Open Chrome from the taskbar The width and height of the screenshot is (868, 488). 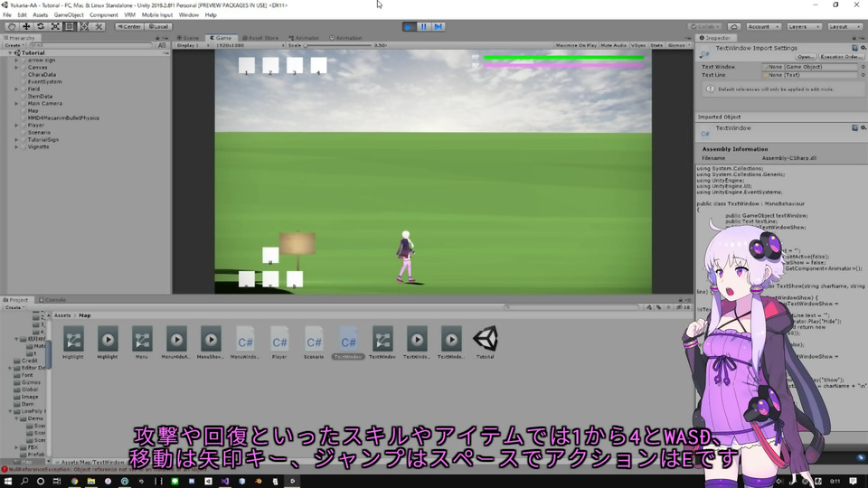point(74,482)
